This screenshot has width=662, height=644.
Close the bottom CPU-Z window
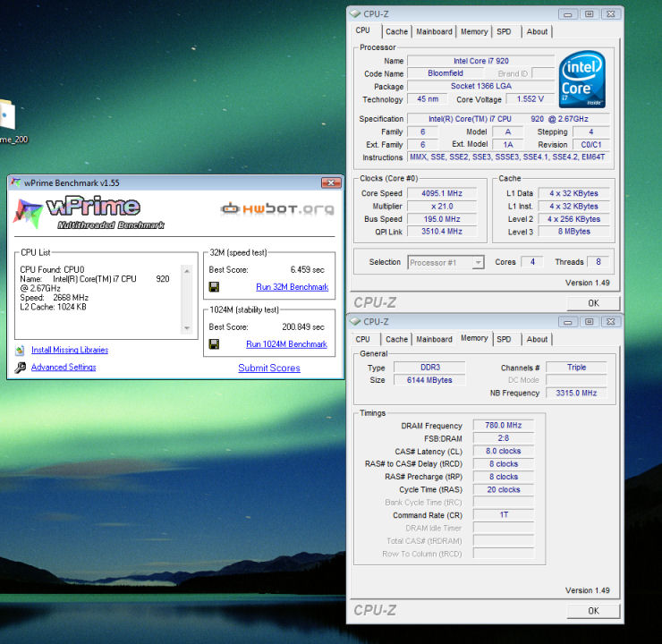click(x=610, y=322)
